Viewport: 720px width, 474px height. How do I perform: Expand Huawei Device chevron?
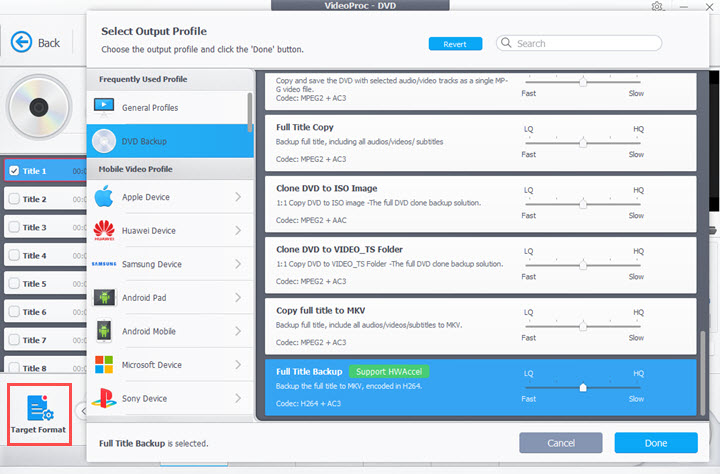[238, 230]
